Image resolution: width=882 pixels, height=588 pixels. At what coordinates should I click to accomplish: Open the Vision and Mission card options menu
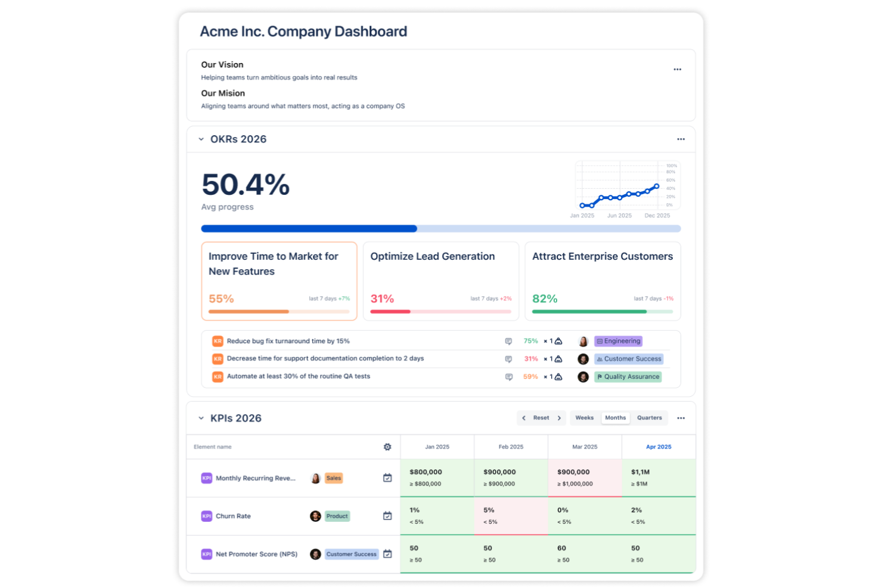click(677, 70)
